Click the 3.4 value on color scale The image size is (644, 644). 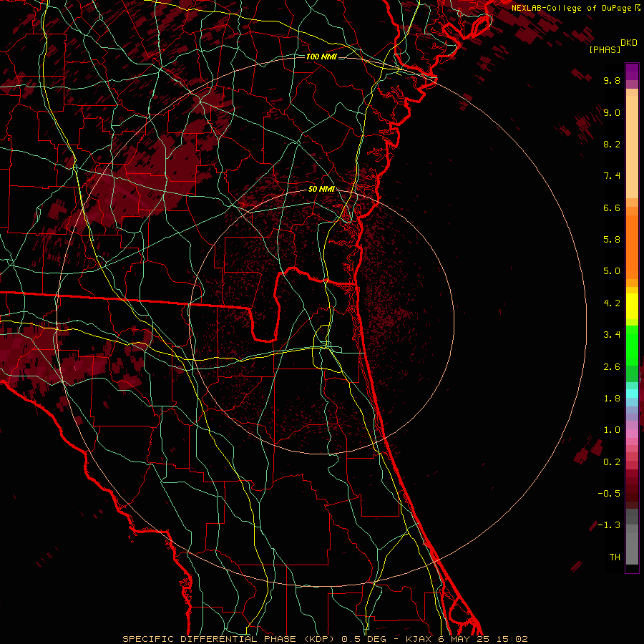click(612, 335)
